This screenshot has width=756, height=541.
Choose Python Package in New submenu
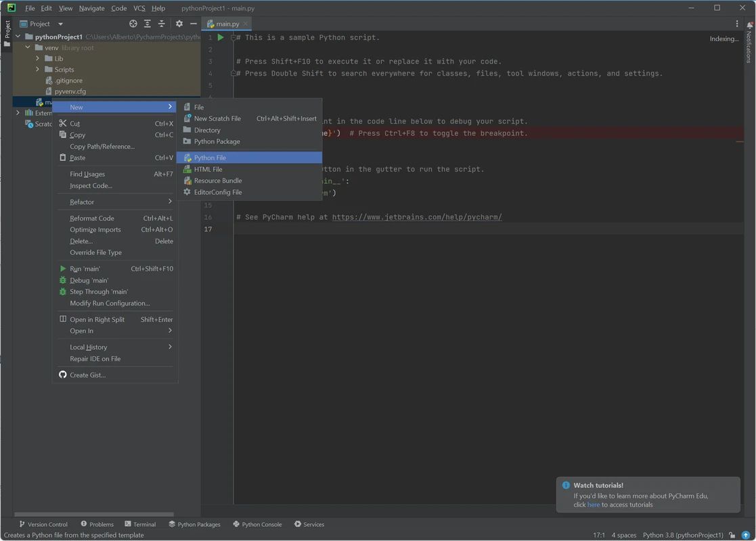tap(249, 141)
